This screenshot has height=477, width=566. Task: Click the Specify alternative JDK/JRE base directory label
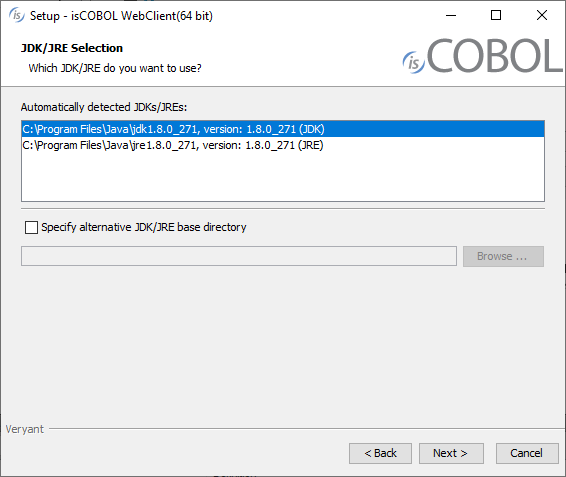point(144,227)
